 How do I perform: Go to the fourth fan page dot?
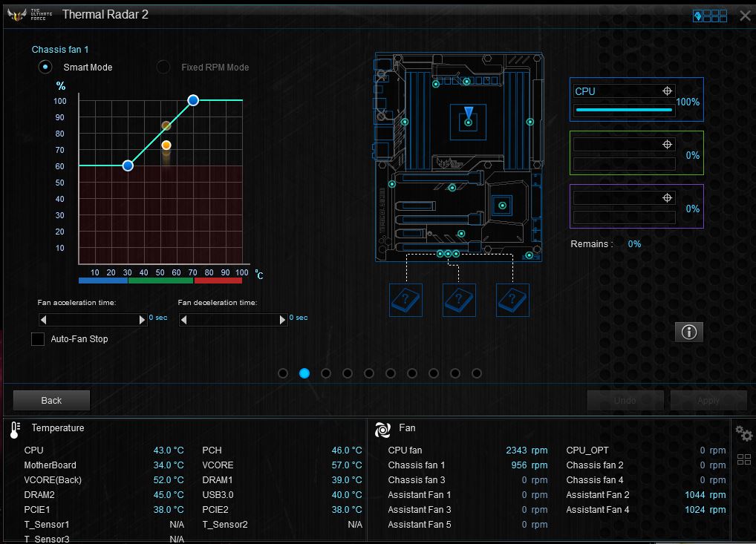(x=348, y=373)
